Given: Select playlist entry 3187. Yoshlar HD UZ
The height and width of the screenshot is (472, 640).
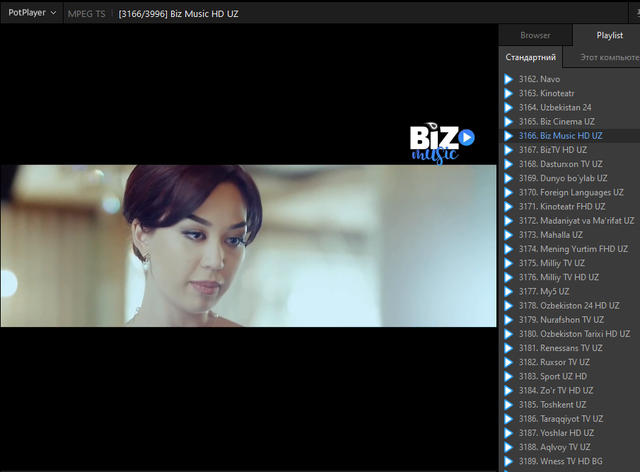Looking at the screenshot, I should [x=570, y=433].
